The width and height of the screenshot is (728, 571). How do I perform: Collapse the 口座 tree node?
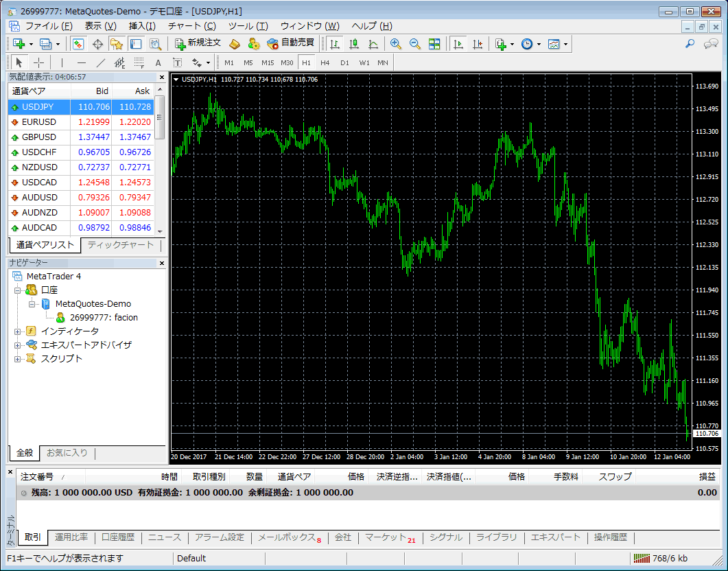coord(17,290)
